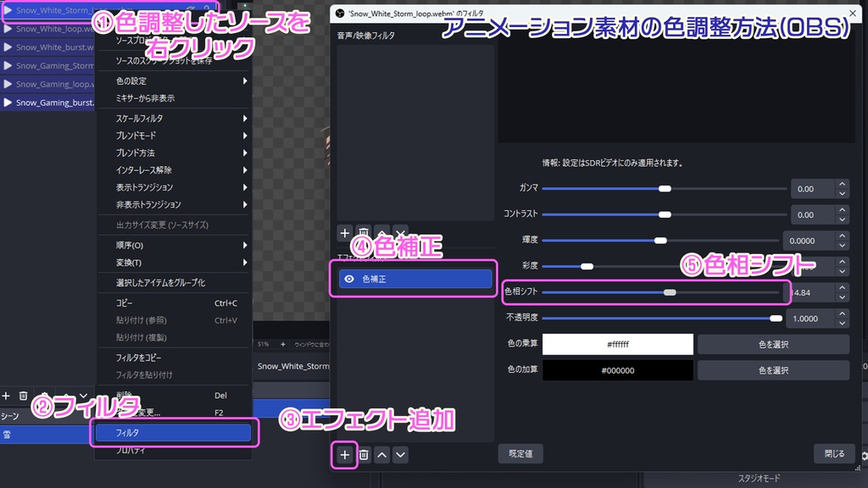Click 色を選択 in the 色の乗算 row
Screen dimensions: 868x488
coord(773,344)
